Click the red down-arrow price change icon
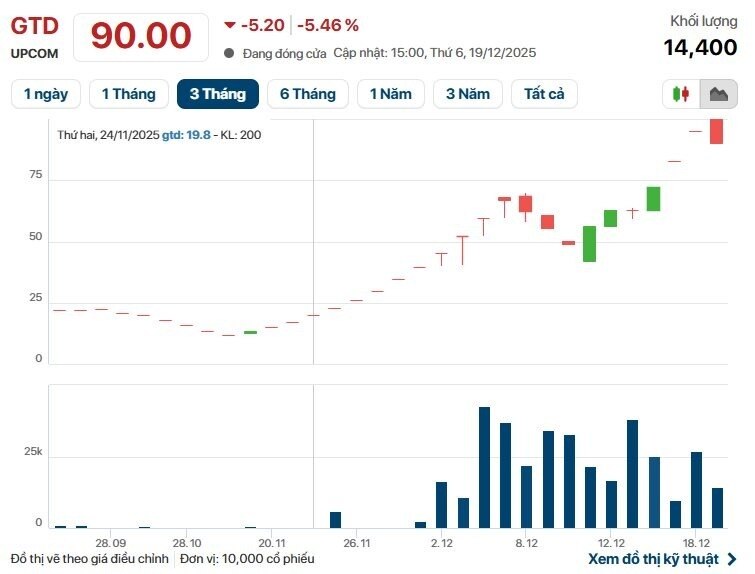This screenshot has width=755, height=574. (x=230, y=25)
